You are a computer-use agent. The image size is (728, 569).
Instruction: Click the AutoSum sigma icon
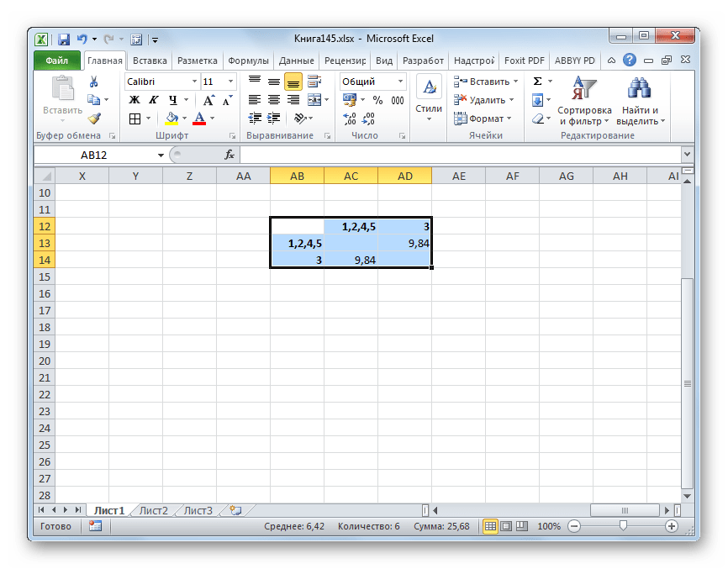click(537, 82)
